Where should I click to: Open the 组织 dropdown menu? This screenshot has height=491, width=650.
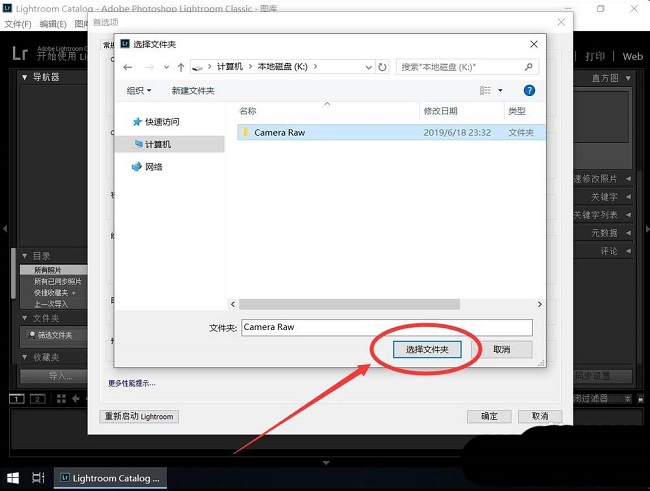(139, 90)
